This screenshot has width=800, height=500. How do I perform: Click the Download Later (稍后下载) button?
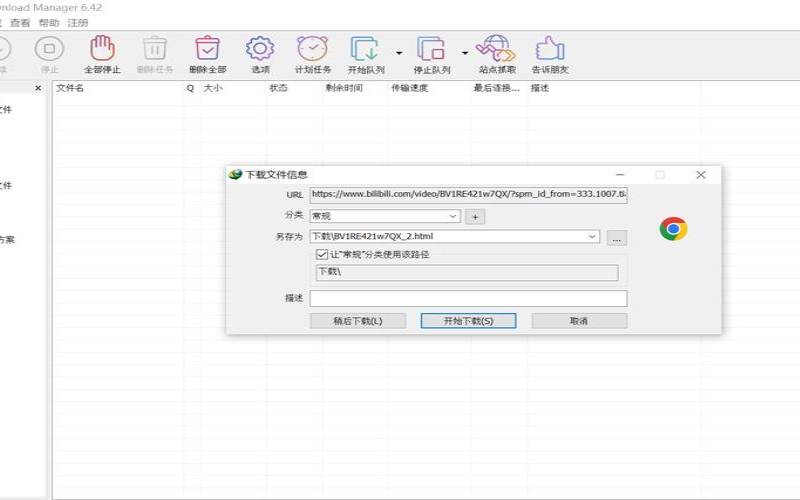(x=357, y=321)
